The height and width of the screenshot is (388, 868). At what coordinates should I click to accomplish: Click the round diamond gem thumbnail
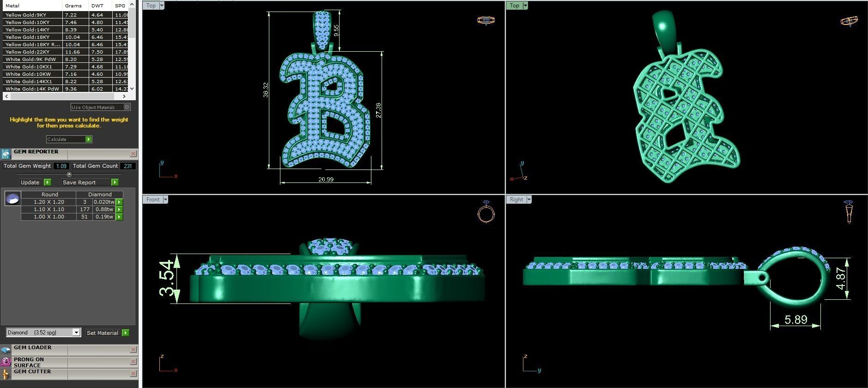pos(12,199)
